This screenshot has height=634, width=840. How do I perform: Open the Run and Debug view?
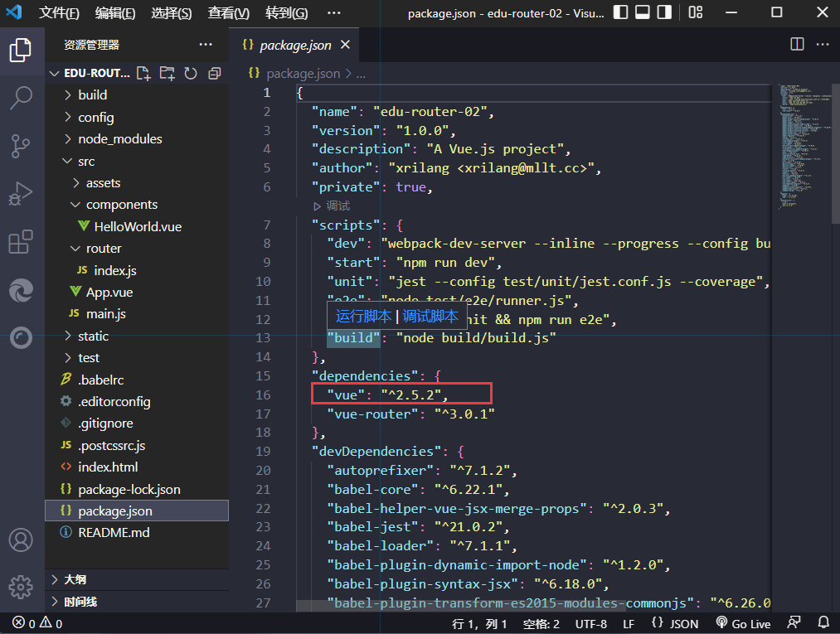pyautogui.click(x=21, y=196)
